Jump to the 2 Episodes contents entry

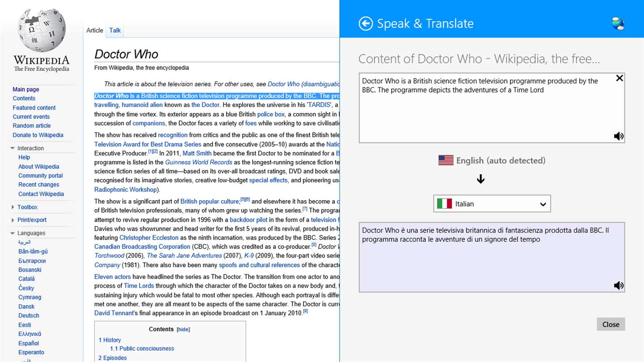(113, 358)
